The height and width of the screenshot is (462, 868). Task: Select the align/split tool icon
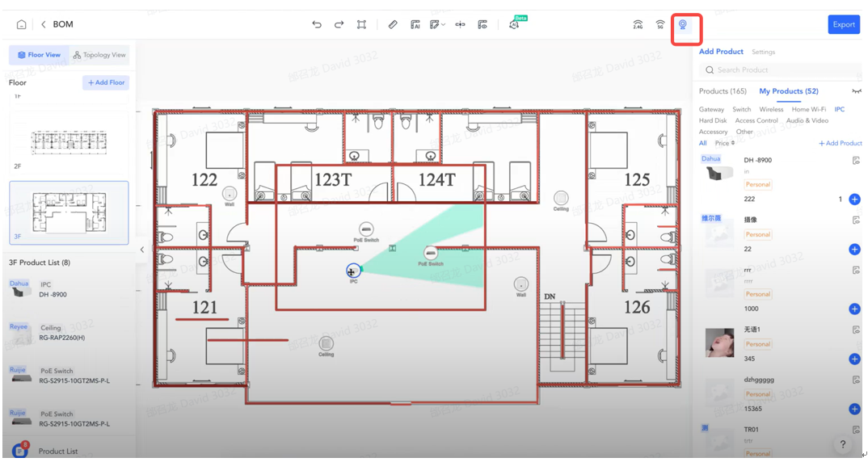(x=460, y=24)
